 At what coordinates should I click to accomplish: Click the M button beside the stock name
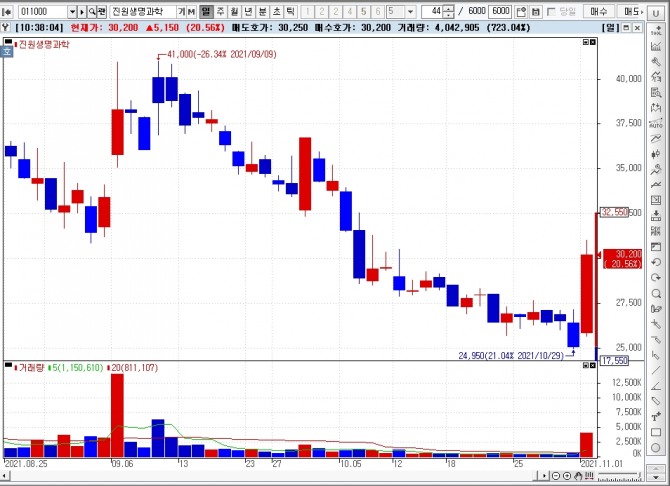tap(191, 12)
